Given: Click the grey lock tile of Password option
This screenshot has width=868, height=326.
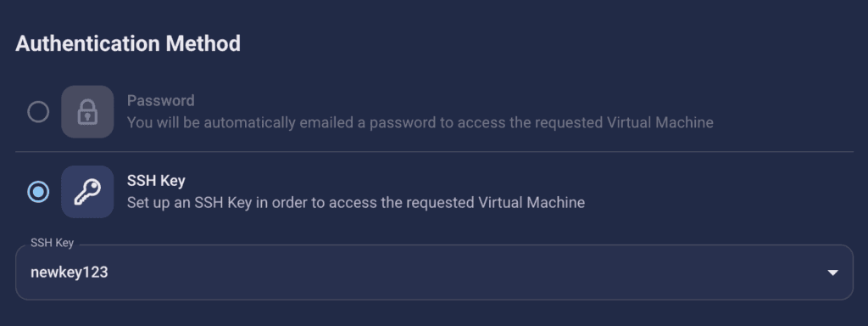Looking at the screenshot, I should (x=87, y=112).
